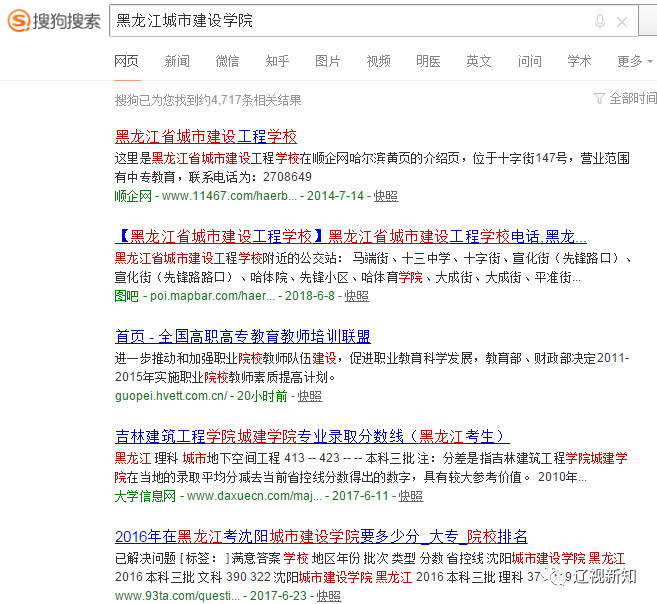The height and width of the screenshot is (604, 657).
Task: Open 快照 for the 图吧 result
Action: click(357, 296)
